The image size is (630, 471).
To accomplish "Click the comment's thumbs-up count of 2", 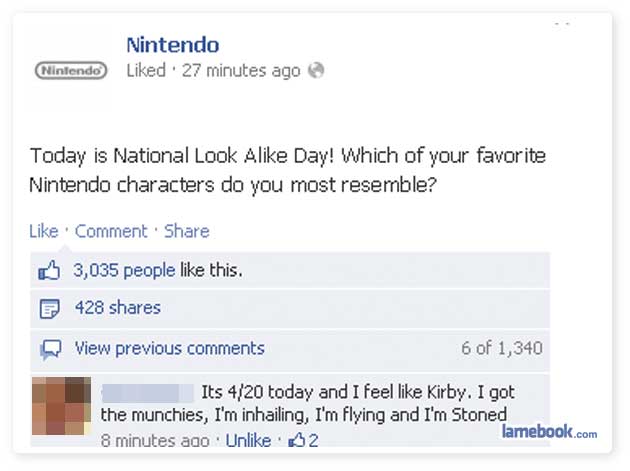I will tap(303, 440).
